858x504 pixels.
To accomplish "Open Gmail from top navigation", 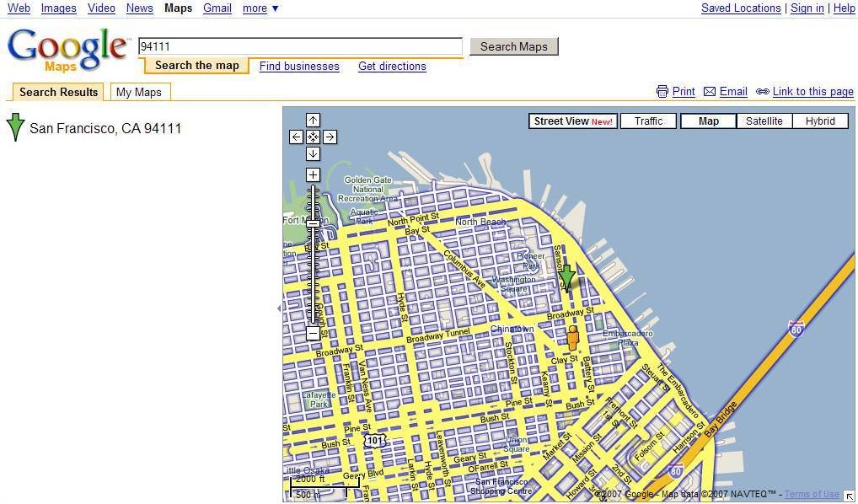I will pyautogui.click(x=217, y=8).
